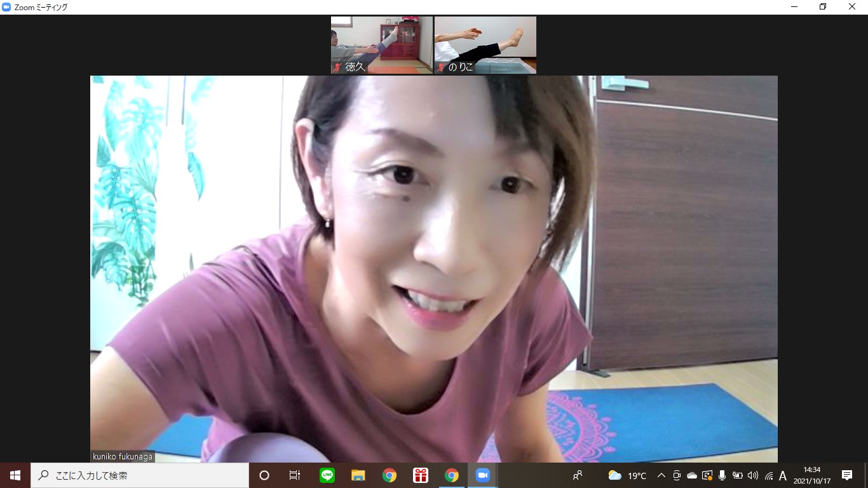
Task: Open the weather widget showing 19°C
Action: click(x=627, y=475)
